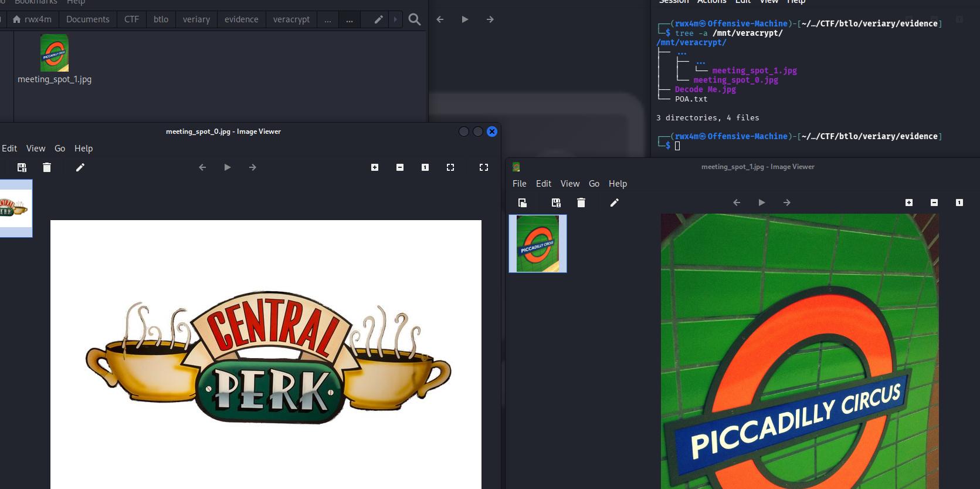Click the app icon in meeting_spot_1.jpg viewer title bar
980x489 pixels.
tap(516, 167)
